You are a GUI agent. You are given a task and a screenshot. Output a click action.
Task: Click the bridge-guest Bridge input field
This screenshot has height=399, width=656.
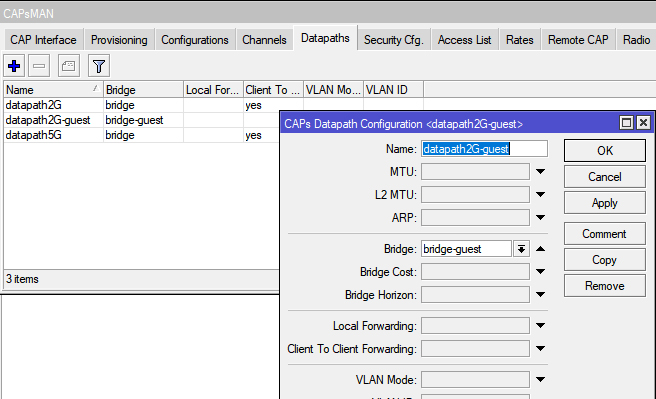[466, 249]
